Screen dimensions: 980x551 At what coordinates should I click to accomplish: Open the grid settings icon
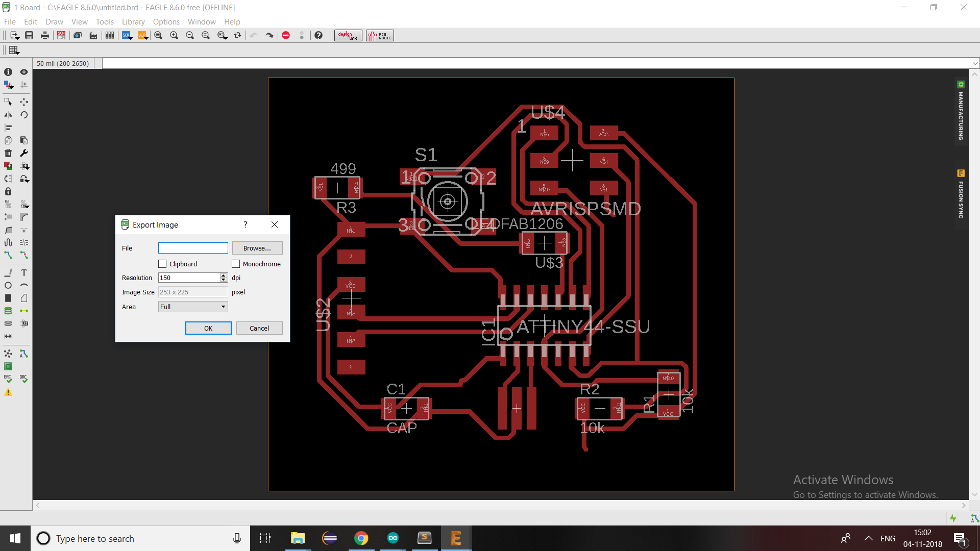(x=14, y=50)
